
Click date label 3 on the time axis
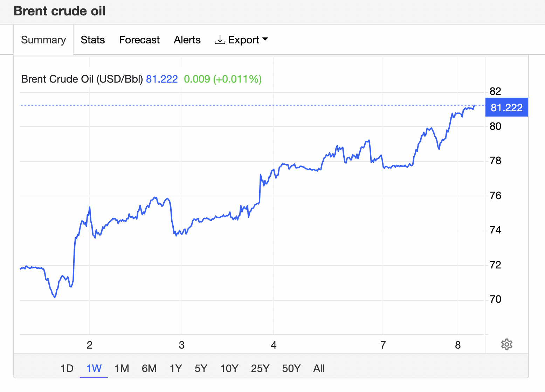click(x=181, y=345)
